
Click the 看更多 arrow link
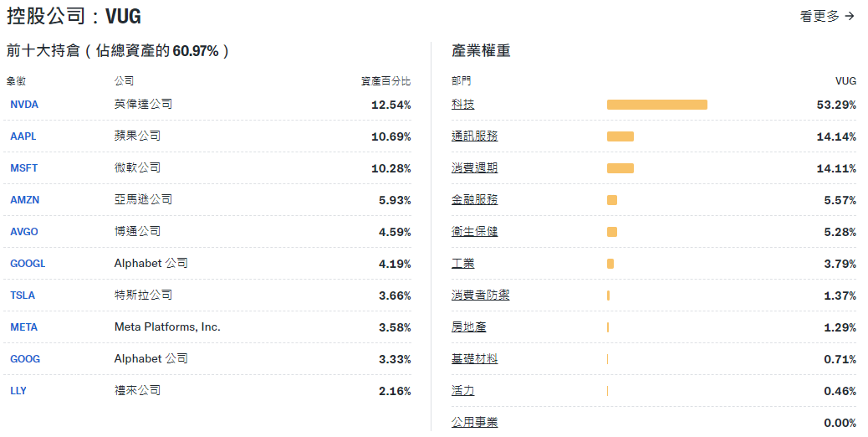[827, 16]
